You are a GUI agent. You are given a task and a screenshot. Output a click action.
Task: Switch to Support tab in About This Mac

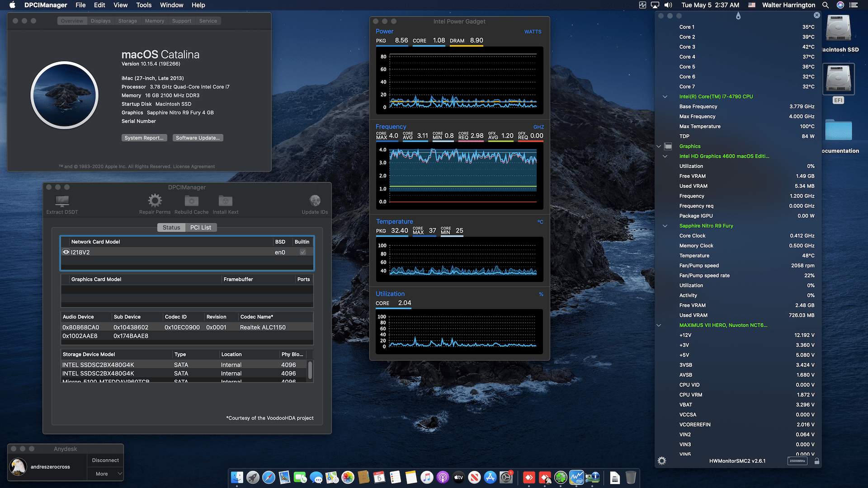[181, 21]
